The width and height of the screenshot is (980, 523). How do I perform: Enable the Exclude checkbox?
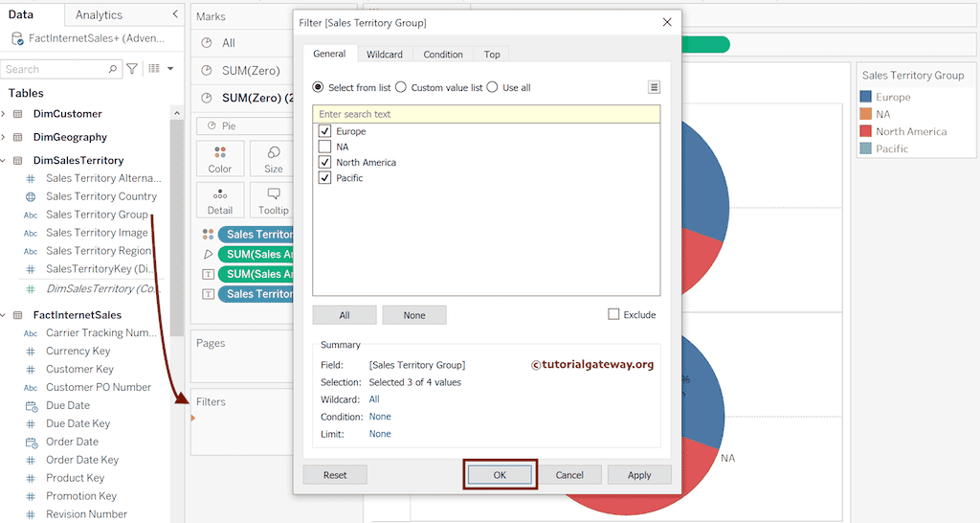click(613, 314)
